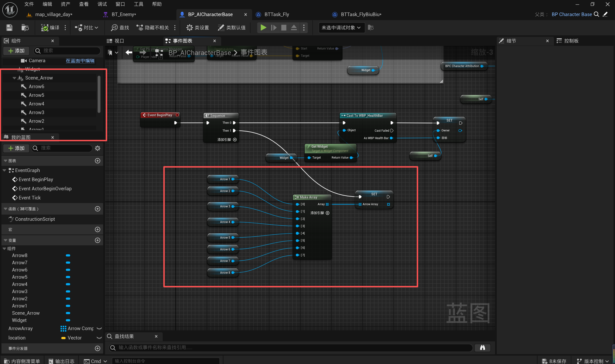Click the back arrow in graph navigation
The height and width of the screenshot is (364, 615).
(129, 52)
